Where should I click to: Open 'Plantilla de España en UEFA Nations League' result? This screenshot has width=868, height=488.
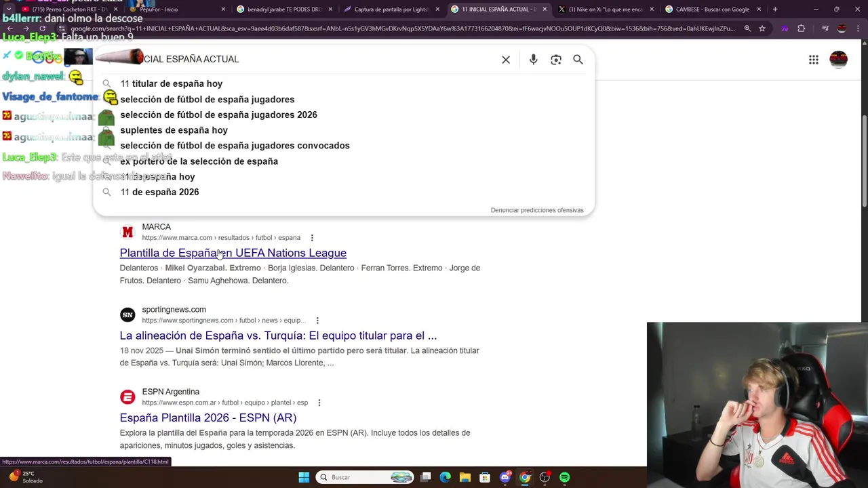(x=233, y=253)
